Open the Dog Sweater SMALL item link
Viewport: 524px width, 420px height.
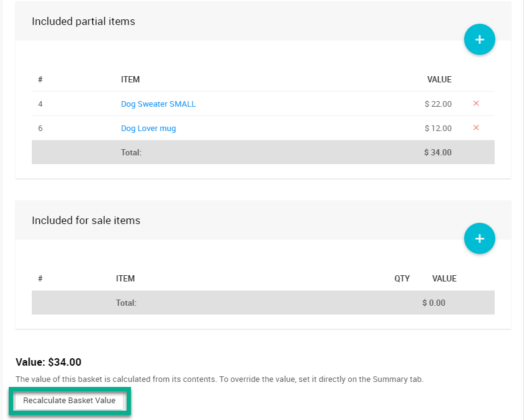(x=158, y=104)
